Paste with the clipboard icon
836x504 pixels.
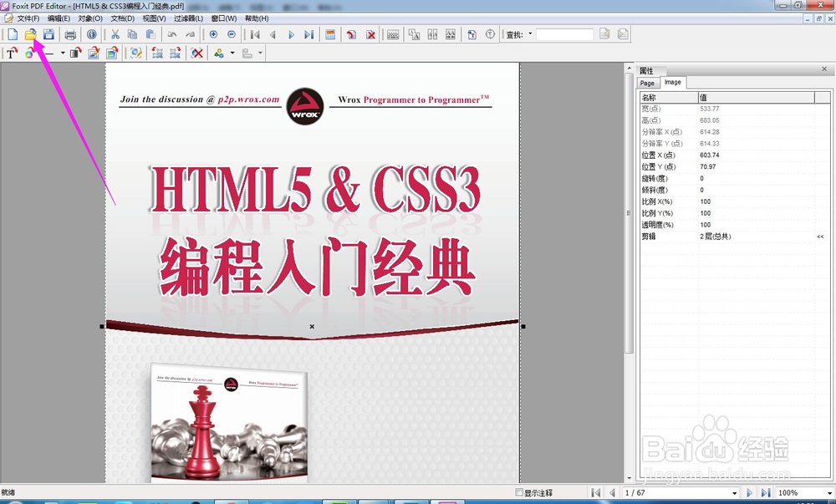pyautogui.click(x=150, y=34)
